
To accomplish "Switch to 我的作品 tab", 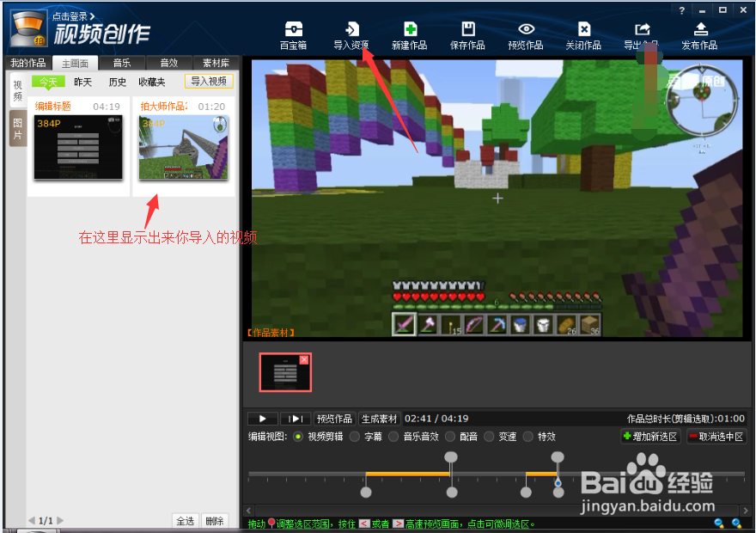I will (x=28, y=64).
